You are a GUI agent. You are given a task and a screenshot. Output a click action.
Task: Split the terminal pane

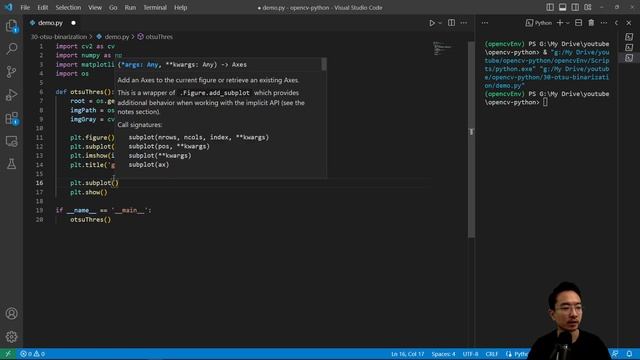pyautogui.click(x=578, y=23)
